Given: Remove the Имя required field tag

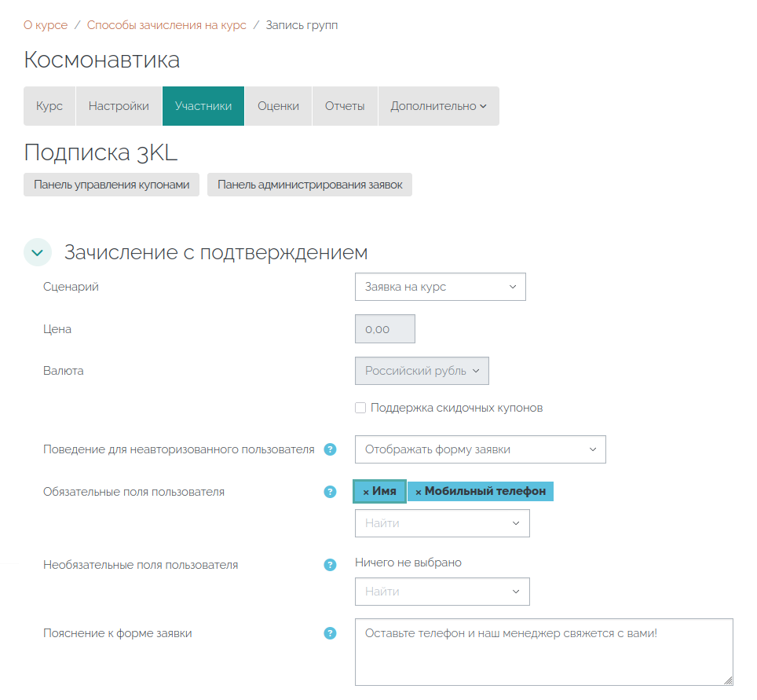Looking at the screenshot, I should [379, 491].
